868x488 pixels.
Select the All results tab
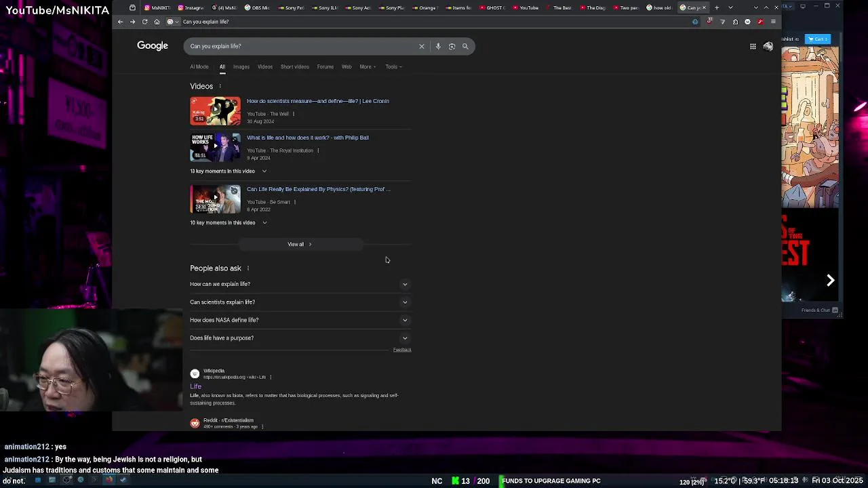click(222, 66)
